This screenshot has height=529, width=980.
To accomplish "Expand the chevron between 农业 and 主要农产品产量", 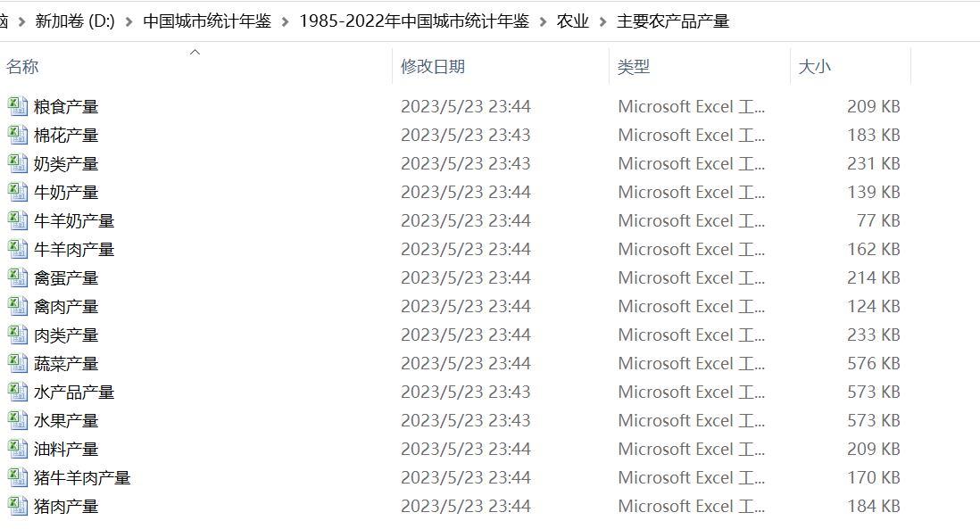I will (603, 21).
